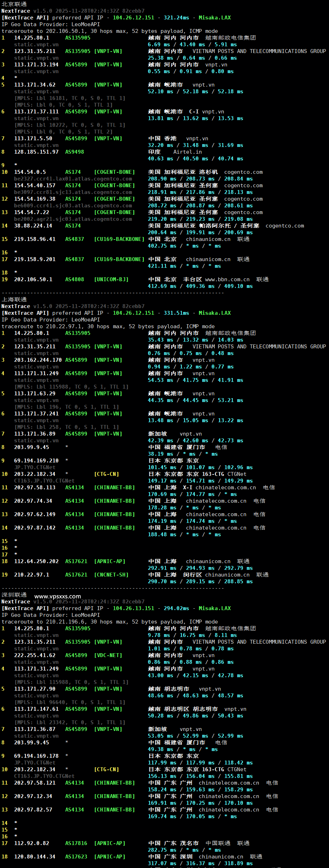This screenshot has height=868, width=329.
Task: Click hop IP 113.171.5.50
Action: click(33, 138)
